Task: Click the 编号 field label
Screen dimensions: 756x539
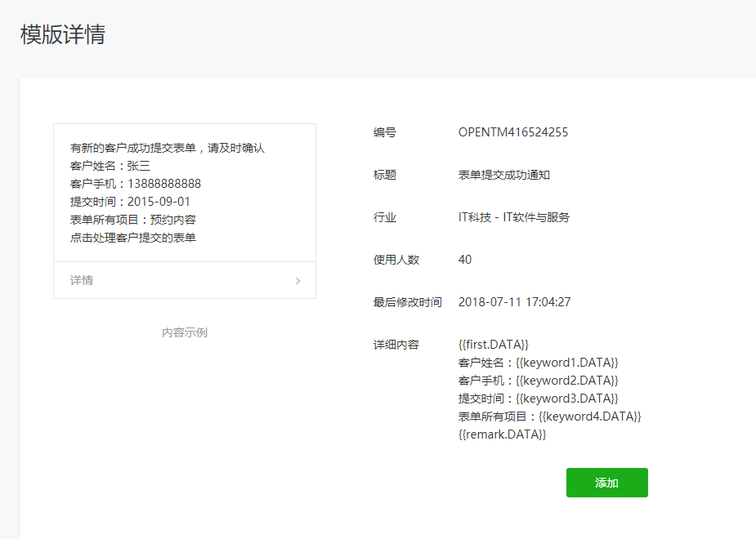Action: [385, 132]
